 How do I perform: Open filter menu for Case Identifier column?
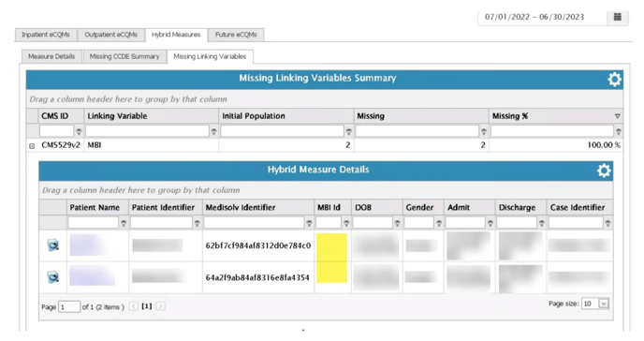tap(607, 223)
